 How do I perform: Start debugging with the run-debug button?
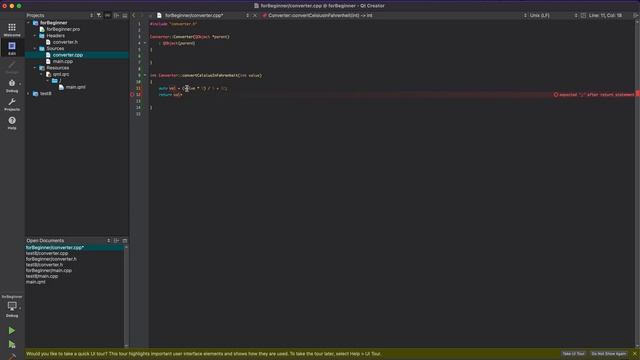point(12,344)
